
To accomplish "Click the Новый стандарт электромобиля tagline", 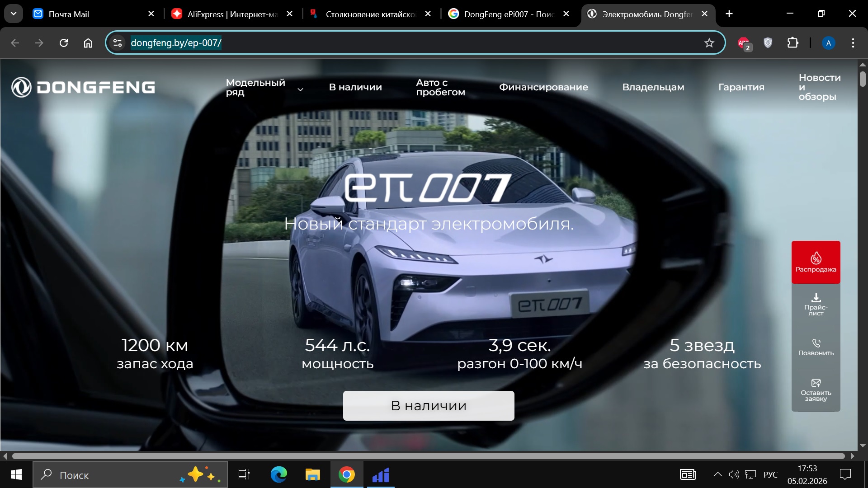I will click(429, 224).
